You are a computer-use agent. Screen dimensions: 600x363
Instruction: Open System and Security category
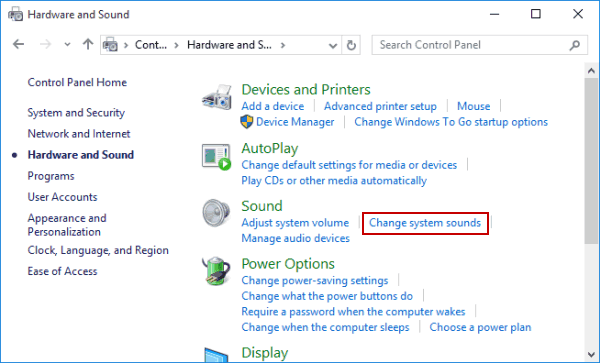coord(76,112)
